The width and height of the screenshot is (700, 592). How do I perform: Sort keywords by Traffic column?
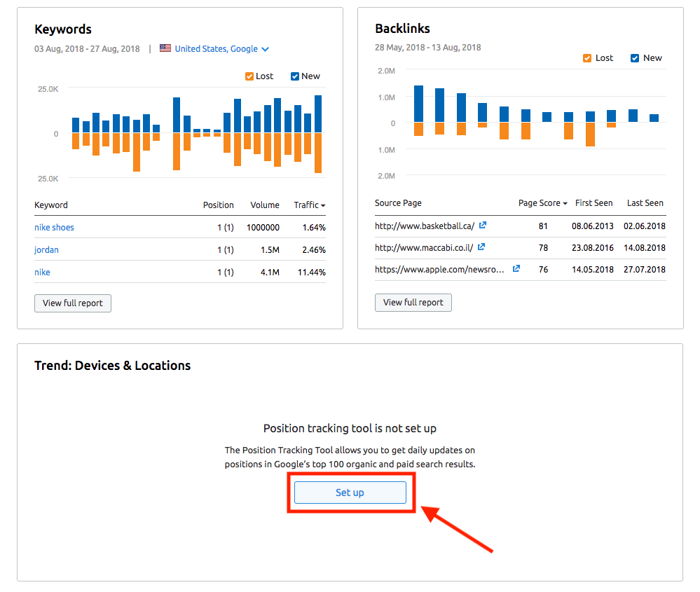click(310, 205)
